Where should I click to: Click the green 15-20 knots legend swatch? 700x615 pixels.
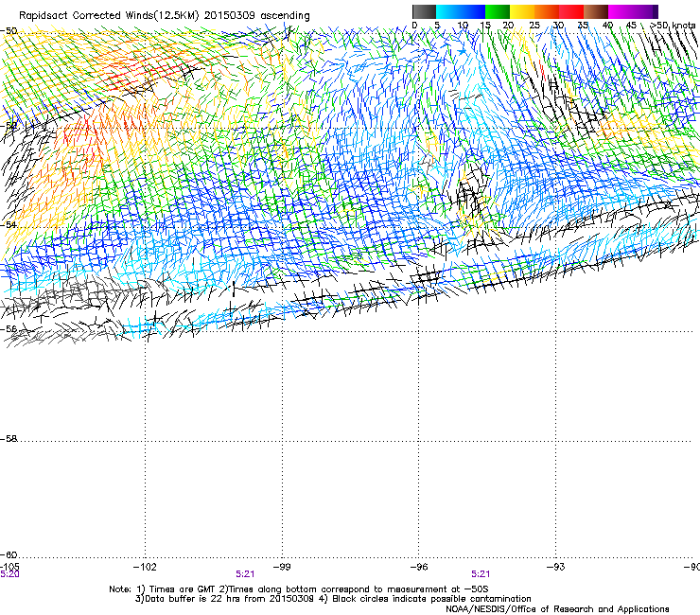click(498, 11)
